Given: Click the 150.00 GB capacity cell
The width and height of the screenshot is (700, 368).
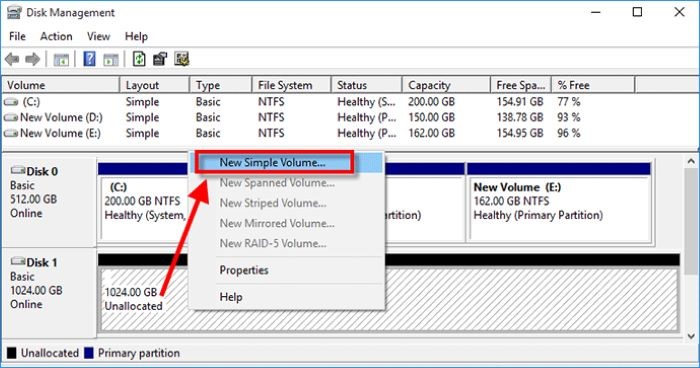Looking at the screenshot, I should point(431,118).
